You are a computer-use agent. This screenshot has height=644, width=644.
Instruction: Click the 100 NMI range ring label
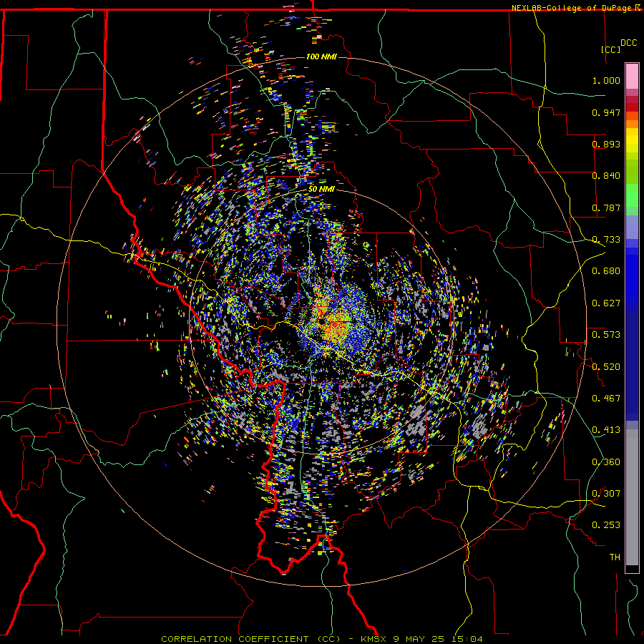321,57
